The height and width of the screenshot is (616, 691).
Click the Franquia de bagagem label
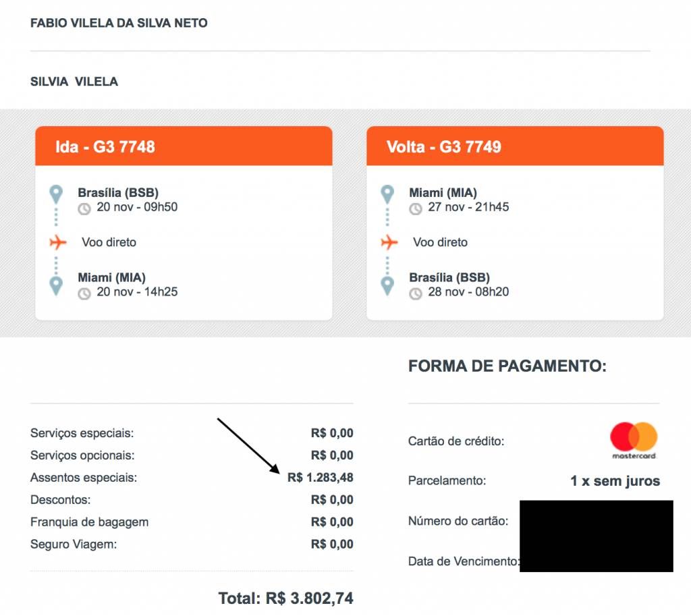[89, 522]
